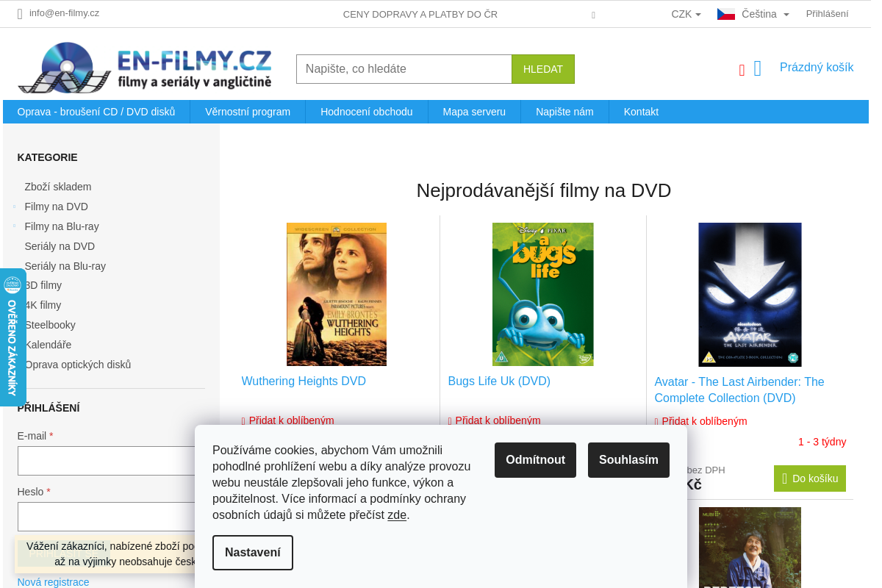The height and width of the screenshot is (588, 882).
Task: Click Souhlasím cookies button
Action: click(628, 460)
